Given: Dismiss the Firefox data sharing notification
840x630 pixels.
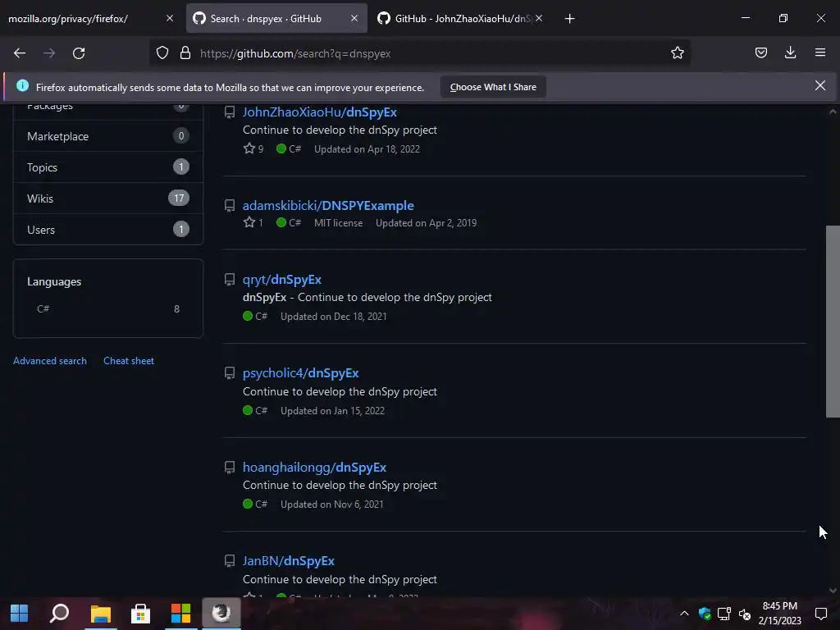Looking at the screenshot, I should click(x=819, y=85).
